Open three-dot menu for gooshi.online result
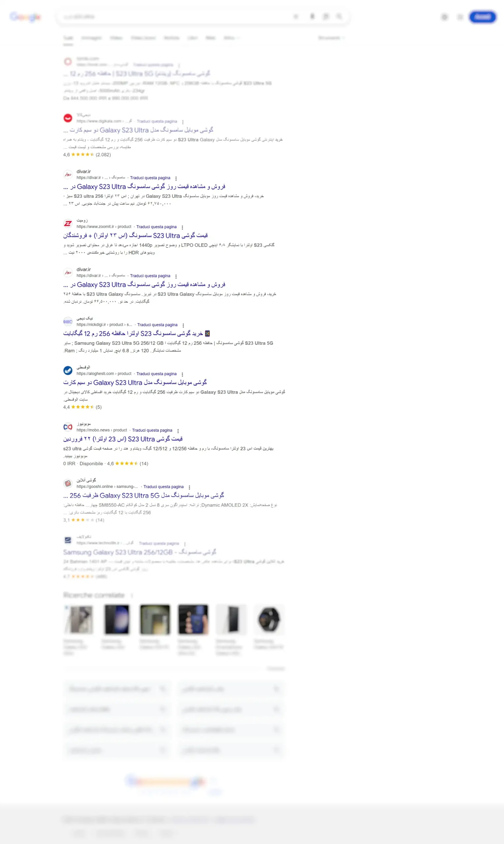504x844 pixels. click(x=189, y=487)
